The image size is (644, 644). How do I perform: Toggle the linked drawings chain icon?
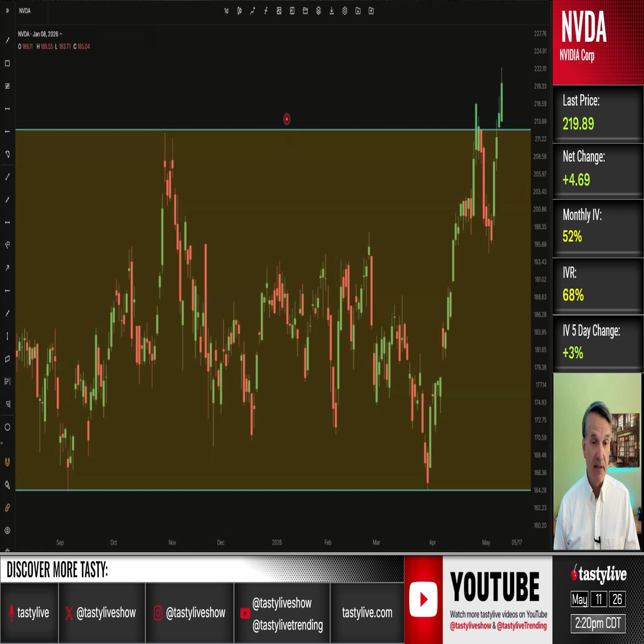pyautogui.click(x=7, y=507)
